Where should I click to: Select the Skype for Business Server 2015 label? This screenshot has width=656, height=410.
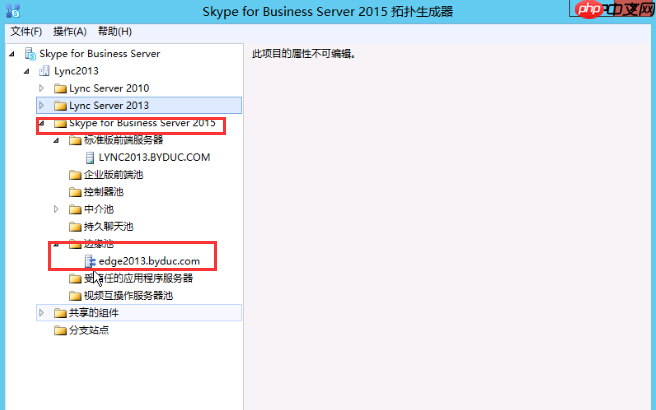pos(142,123)
